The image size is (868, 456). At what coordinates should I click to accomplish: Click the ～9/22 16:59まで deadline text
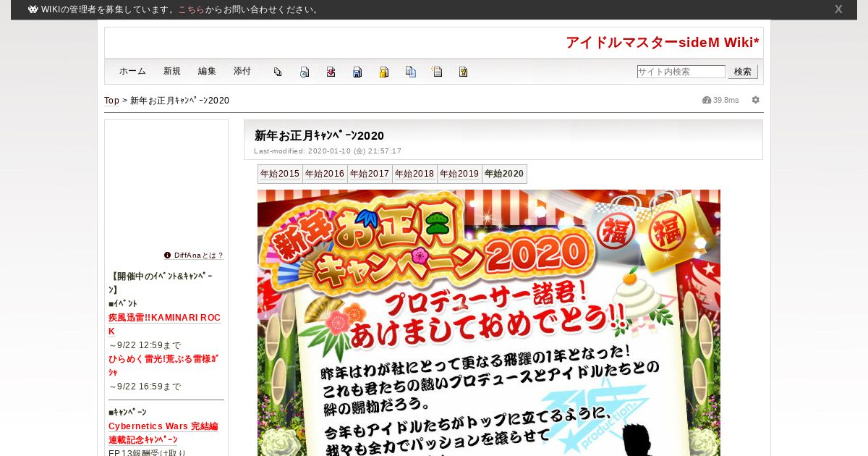(x=145, y=387)
